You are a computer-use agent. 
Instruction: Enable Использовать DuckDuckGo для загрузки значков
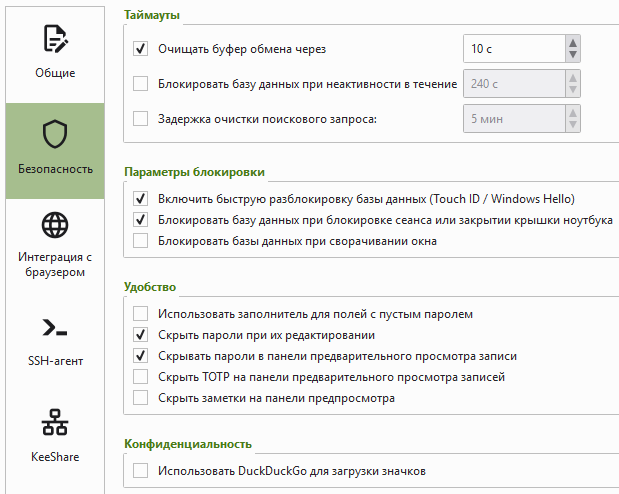(x=140, y=470)
